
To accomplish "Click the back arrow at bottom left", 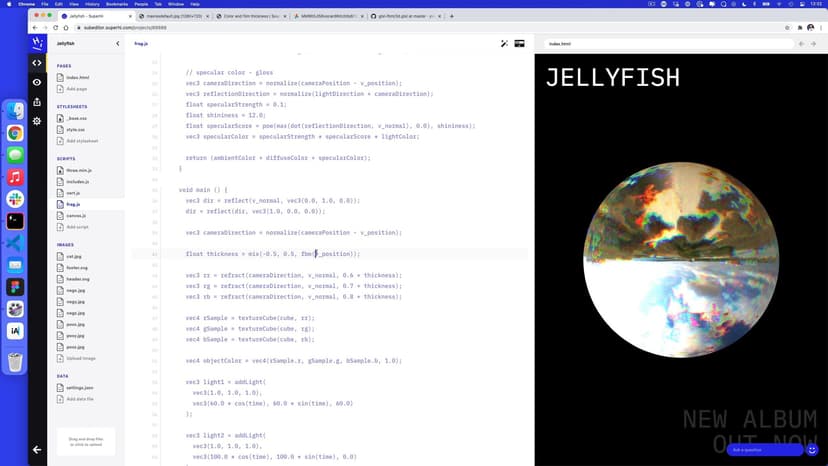I will pyautogui.click(x=37, y=449).
